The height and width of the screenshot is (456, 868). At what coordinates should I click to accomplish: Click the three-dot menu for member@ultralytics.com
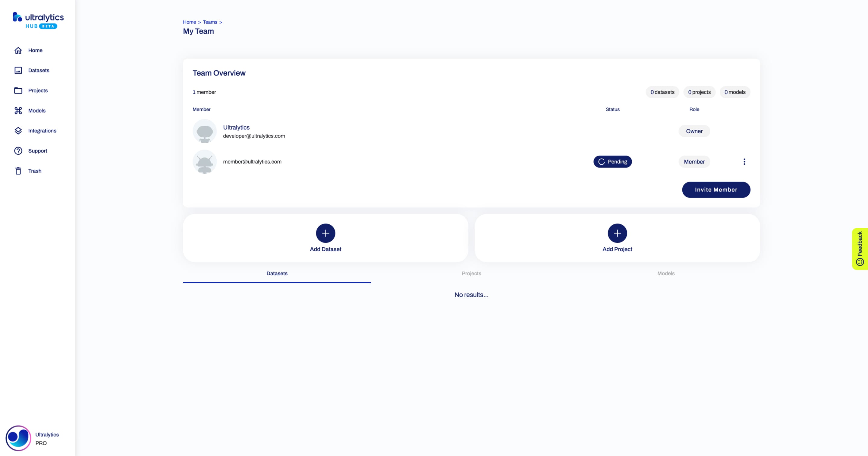pyautogui.click(x=744, y=161)
